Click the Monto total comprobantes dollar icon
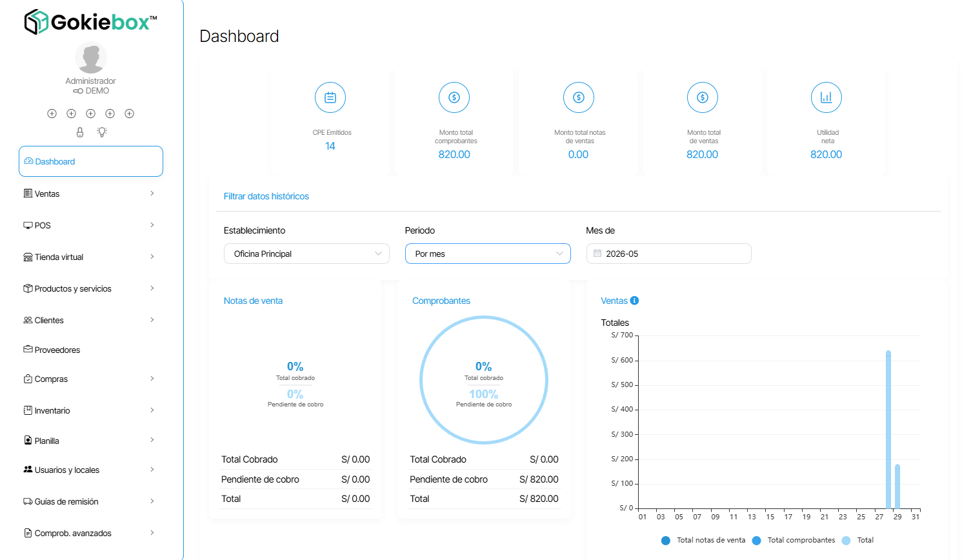Viewport: 971px width, 560px height. [x=454, y=97]
